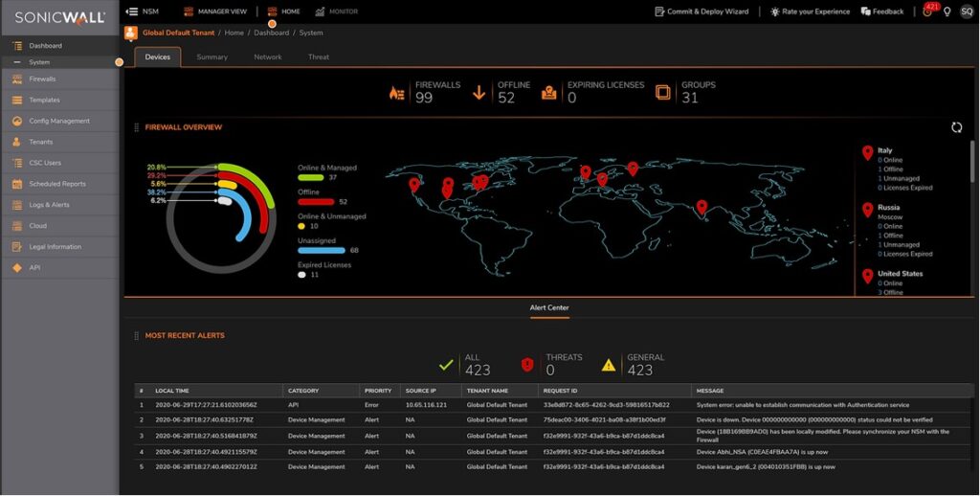Open Tenants in the sidebar
The image size is (980, 496).
pyautogui.click(x=60, y=142)
